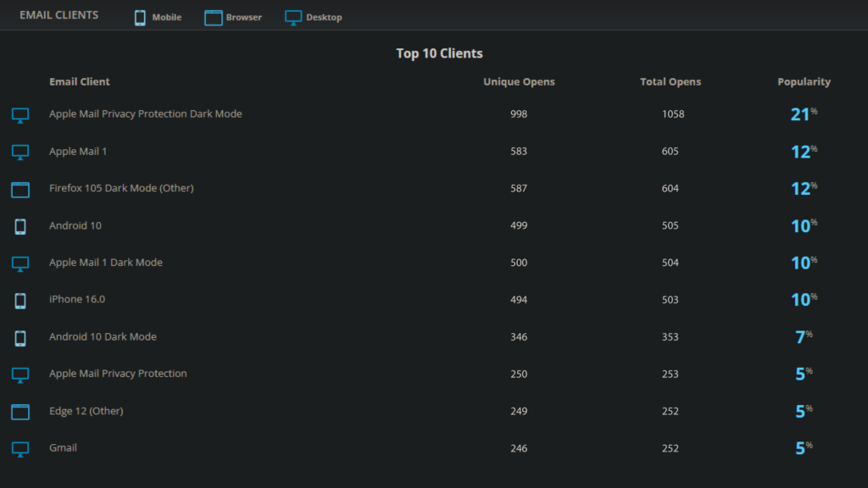Select the Apple Mail 1 Dark Mode name

coord(106,263)
